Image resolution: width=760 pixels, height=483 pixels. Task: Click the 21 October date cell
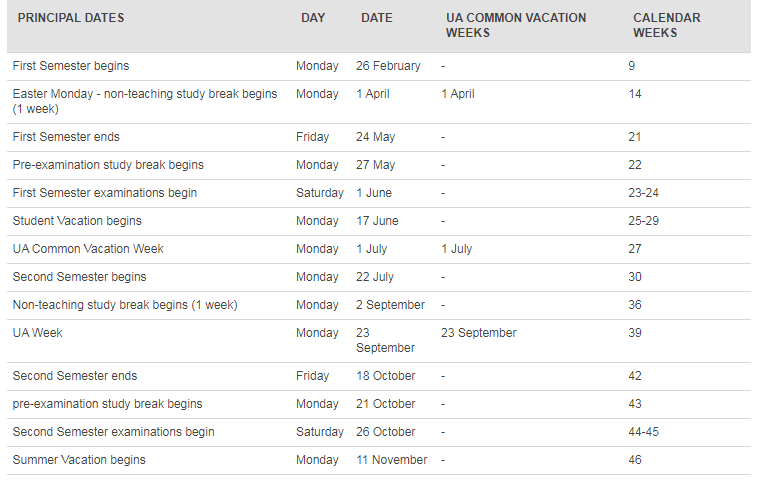point(385,404)
